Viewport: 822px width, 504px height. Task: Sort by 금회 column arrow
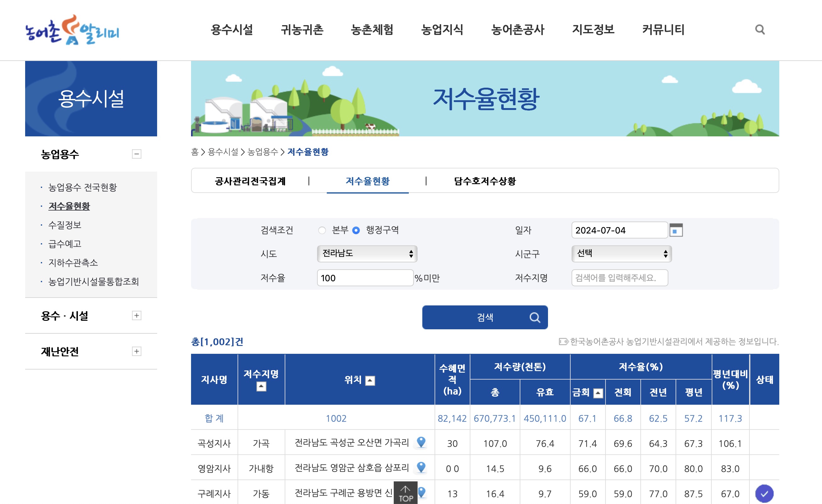click(598, 393)
